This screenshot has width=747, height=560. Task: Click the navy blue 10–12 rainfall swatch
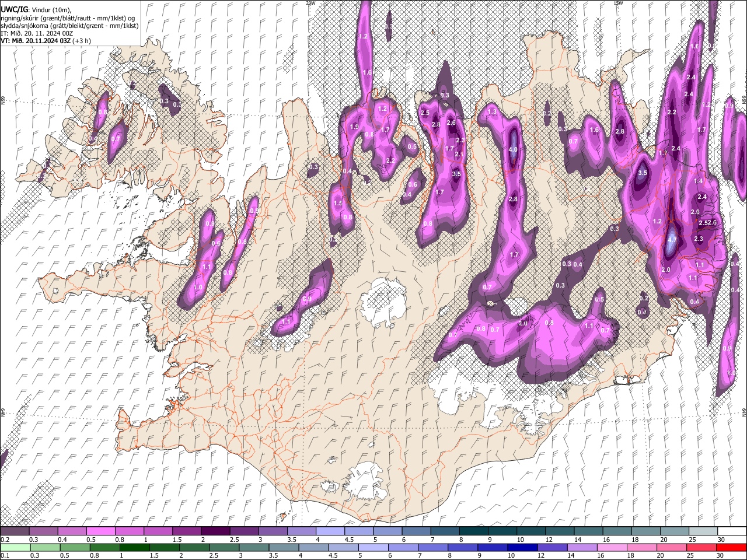[523, 547]
